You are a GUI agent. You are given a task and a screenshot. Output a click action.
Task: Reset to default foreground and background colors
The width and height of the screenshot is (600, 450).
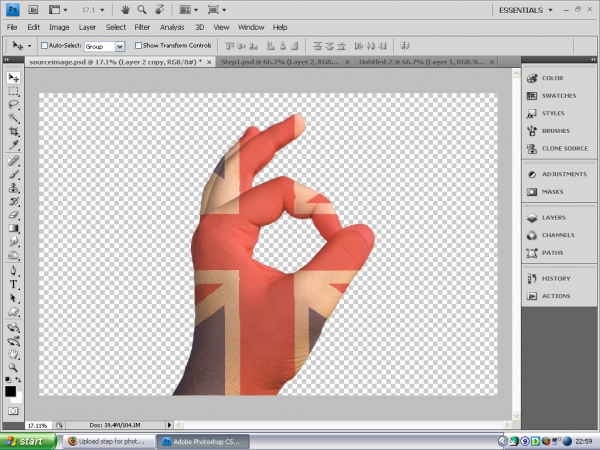click(8, 380)
